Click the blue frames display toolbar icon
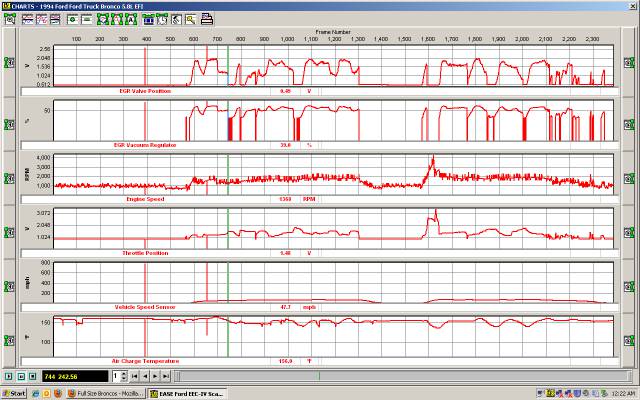This screenshot has width=640, height=400. pos(148,19)
